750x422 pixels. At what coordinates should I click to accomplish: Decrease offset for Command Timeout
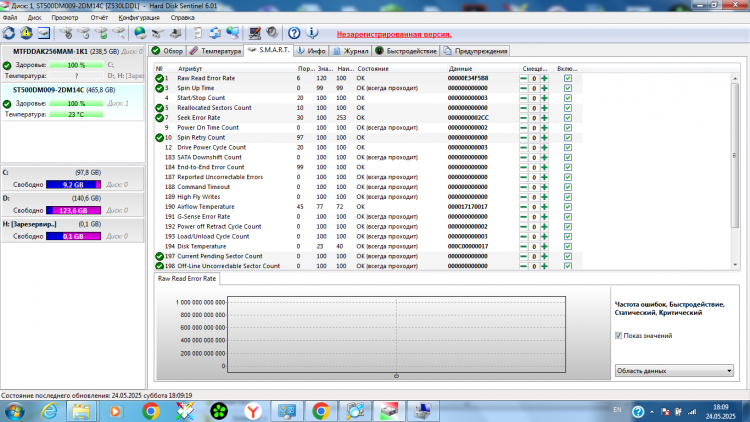pyautogui.click(x=524, y=187)
